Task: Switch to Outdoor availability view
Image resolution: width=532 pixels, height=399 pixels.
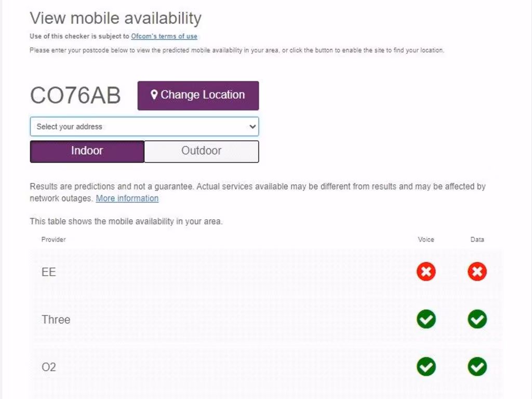Action: (201, 151)
